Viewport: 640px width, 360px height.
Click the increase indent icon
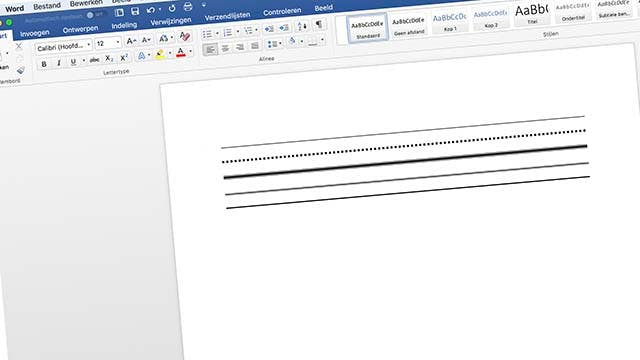point(284,28)
